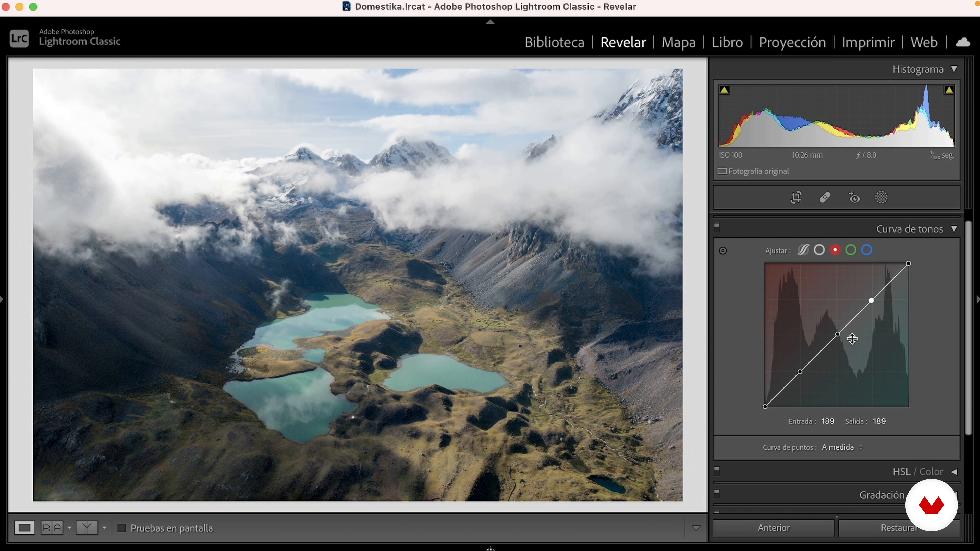Select the point curve (white circle) channel
This screenshot has height=551, width=980.
(819, 250)
